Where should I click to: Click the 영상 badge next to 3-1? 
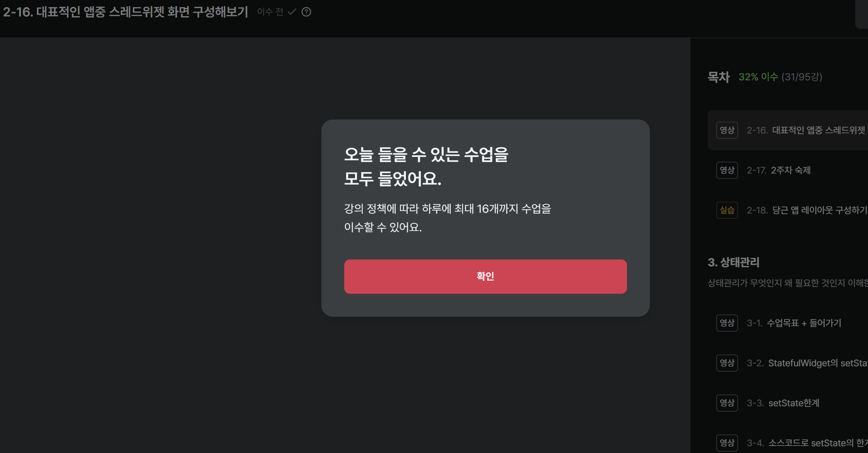pyautogui.click(x=727, y=323)
